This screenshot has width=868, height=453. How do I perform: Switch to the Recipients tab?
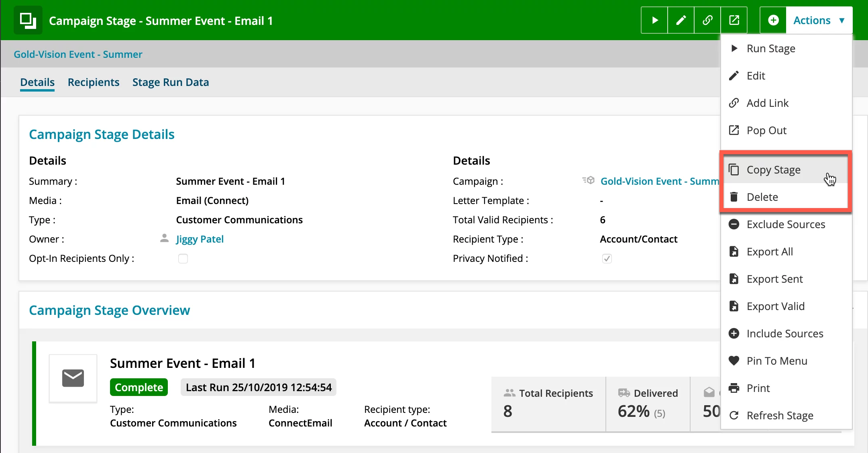pyautogui.click(x=94, y=82)
